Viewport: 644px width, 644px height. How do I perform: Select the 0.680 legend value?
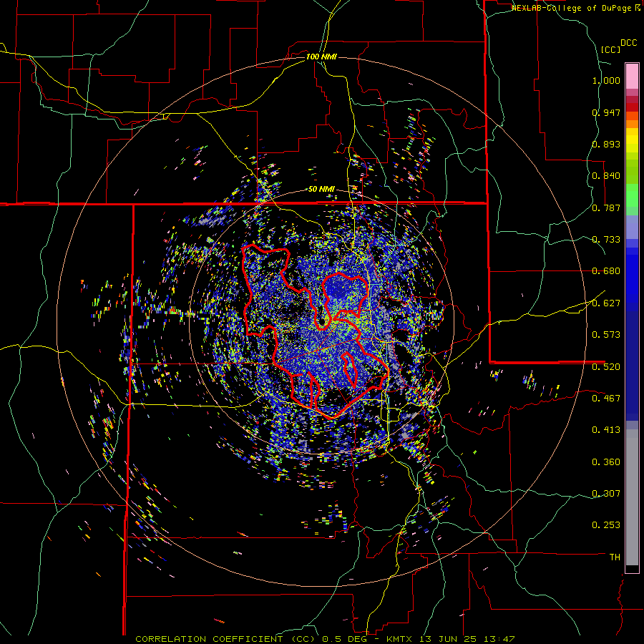point(606,271)
